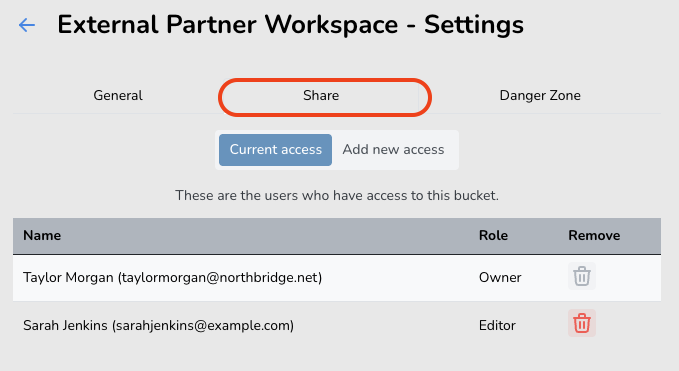Switch to the Share tab
Screen dimensions: 679x371
[x=321, y=95]
